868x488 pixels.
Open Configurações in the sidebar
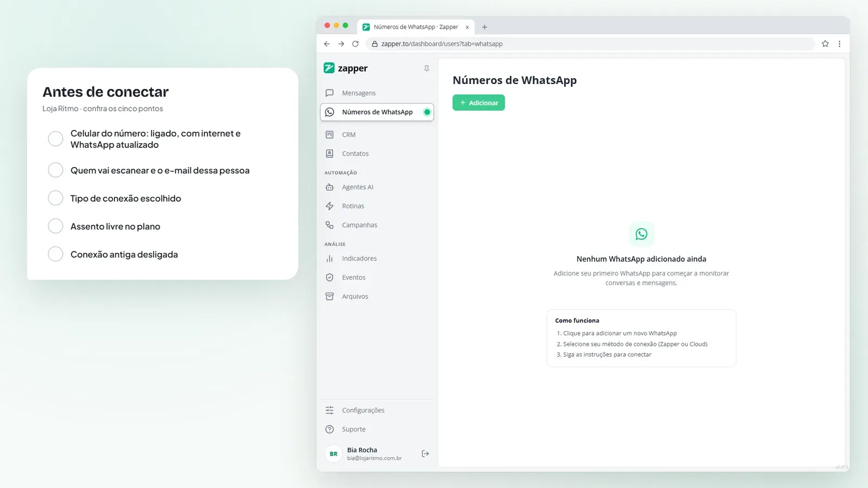click(x=377, y=410)
